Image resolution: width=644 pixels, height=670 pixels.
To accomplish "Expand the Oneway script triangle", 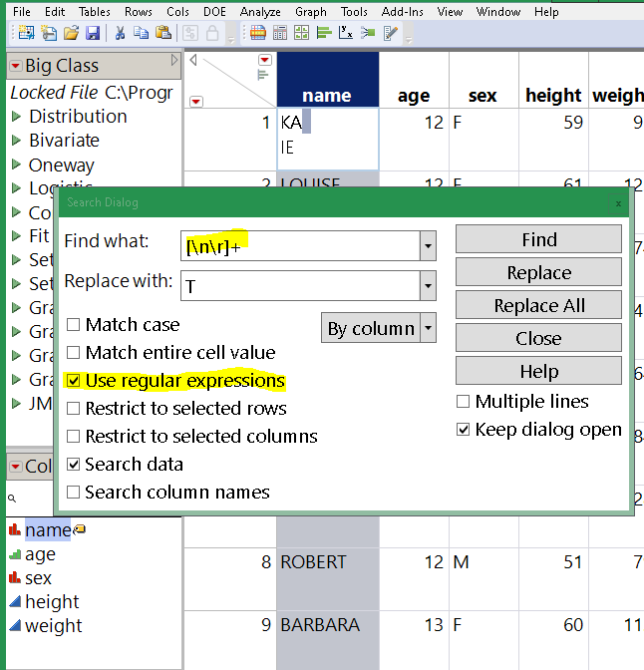I will [x=16, y=165].
